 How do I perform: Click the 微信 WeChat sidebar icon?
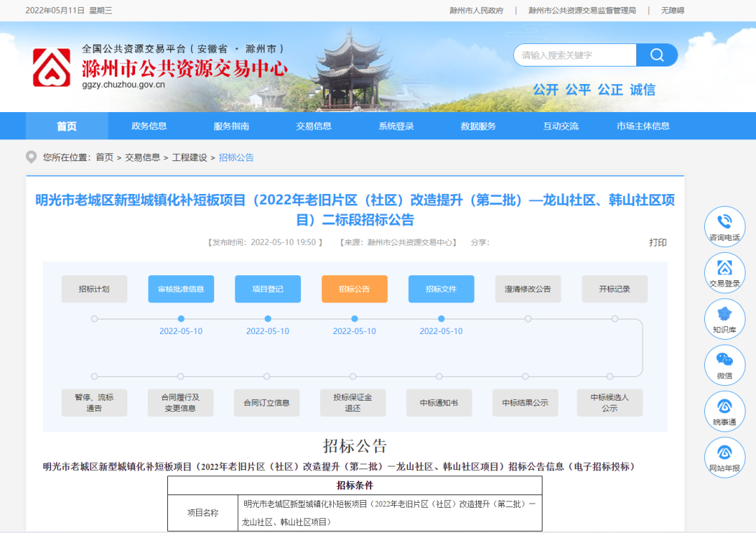point(724,364)
